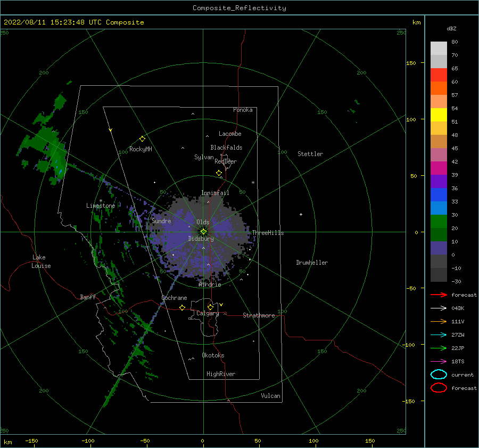Image resolution: width=479 pixels, height=448 pixels.
Task: Click the white 04DK arrow icon
Action: coord(439,308)
